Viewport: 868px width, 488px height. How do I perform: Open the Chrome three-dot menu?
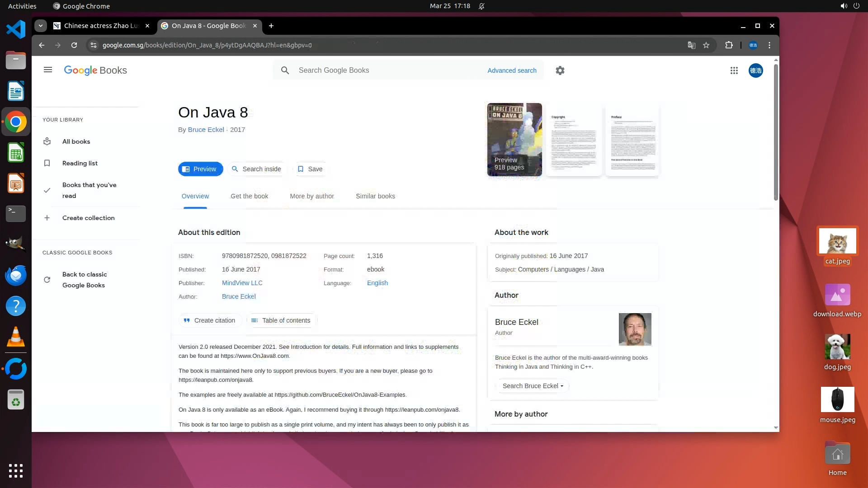(x=769, y=45)
